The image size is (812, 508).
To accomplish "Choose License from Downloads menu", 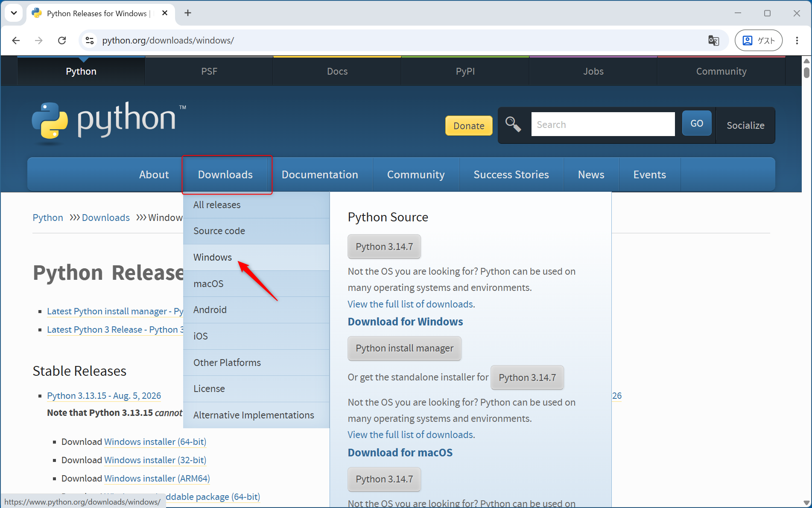I will 256,389.
